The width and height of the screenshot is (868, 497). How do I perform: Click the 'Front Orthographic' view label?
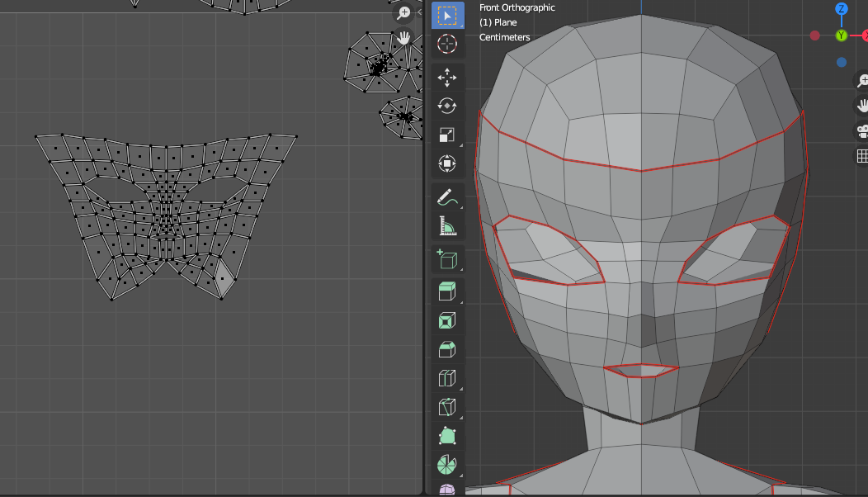517,7
